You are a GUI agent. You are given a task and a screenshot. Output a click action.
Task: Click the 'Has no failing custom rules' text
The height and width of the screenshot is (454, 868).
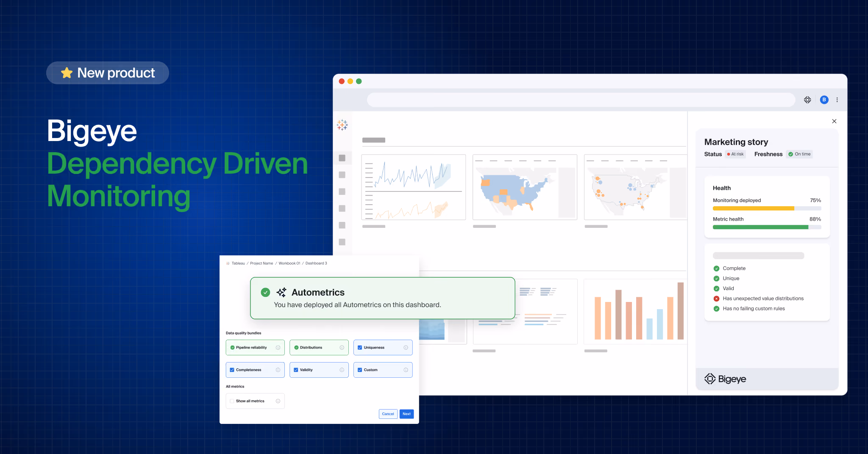754,309
